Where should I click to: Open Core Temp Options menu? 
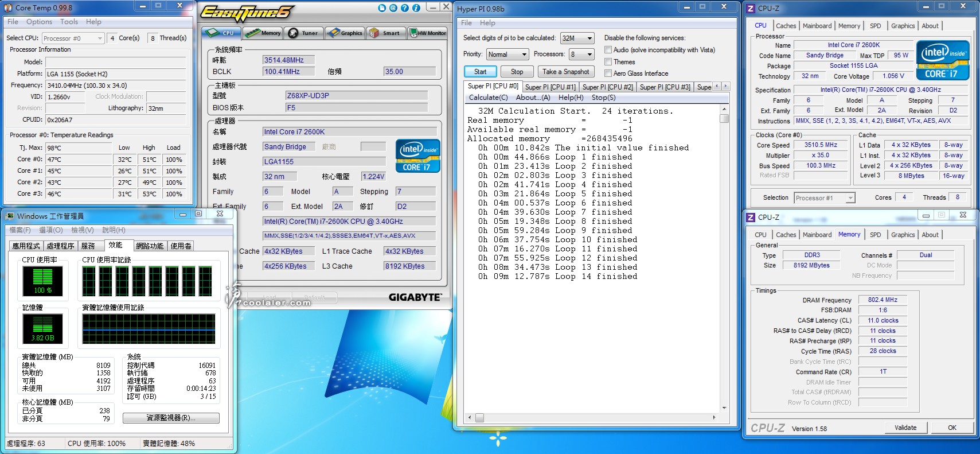click(x=39, y=22)
